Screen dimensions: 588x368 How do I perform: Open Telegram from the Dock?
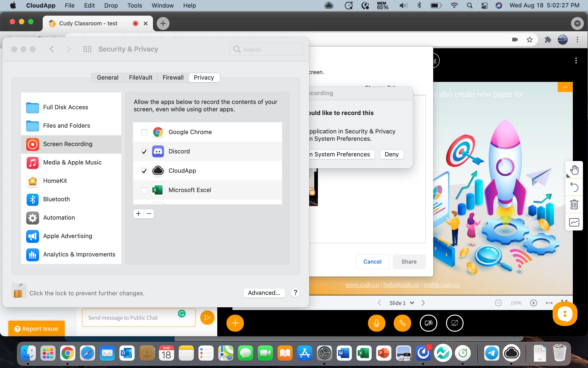tap(491, 354)
